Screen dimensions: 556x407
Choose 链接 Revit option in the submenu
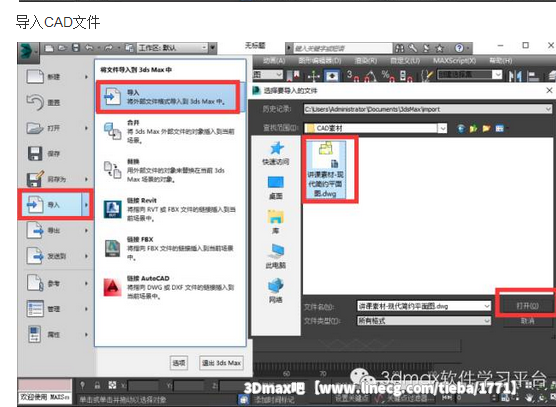click(169, 209)
